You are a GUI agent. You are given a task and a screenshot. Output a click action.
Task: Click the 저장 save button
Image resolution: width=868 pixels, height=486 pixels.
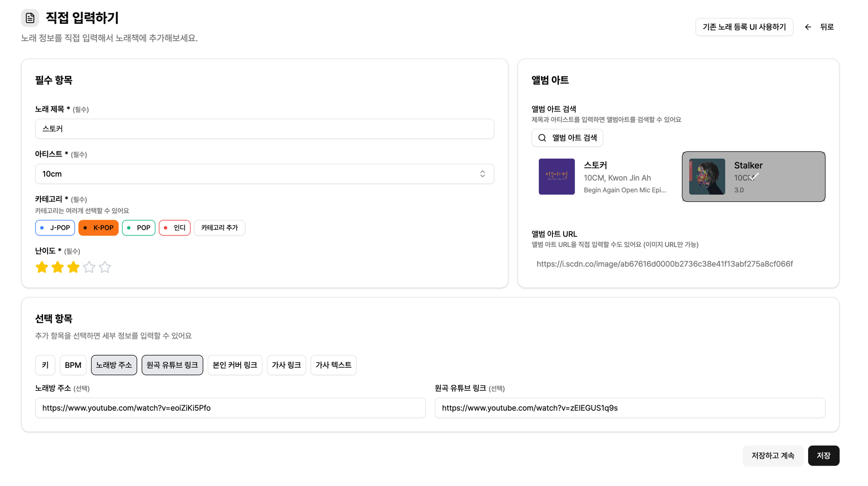click(823, 456)
